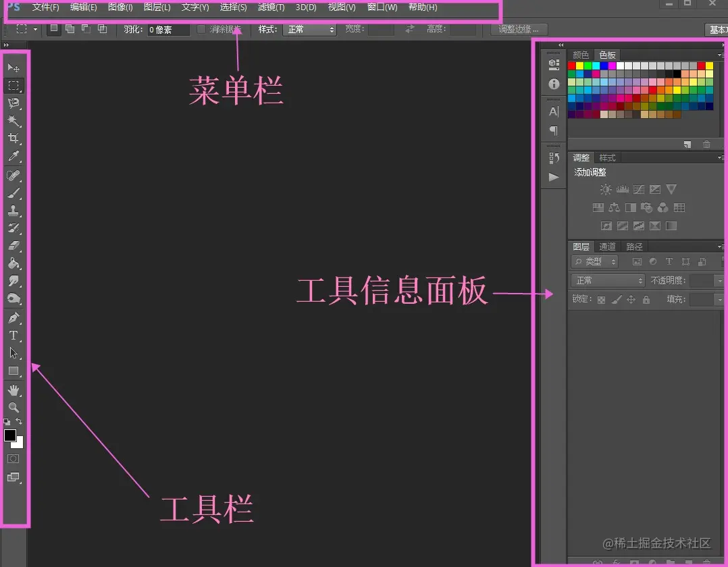Select the Hand tool
Screen dimensions: 728x567
[14, 390]
